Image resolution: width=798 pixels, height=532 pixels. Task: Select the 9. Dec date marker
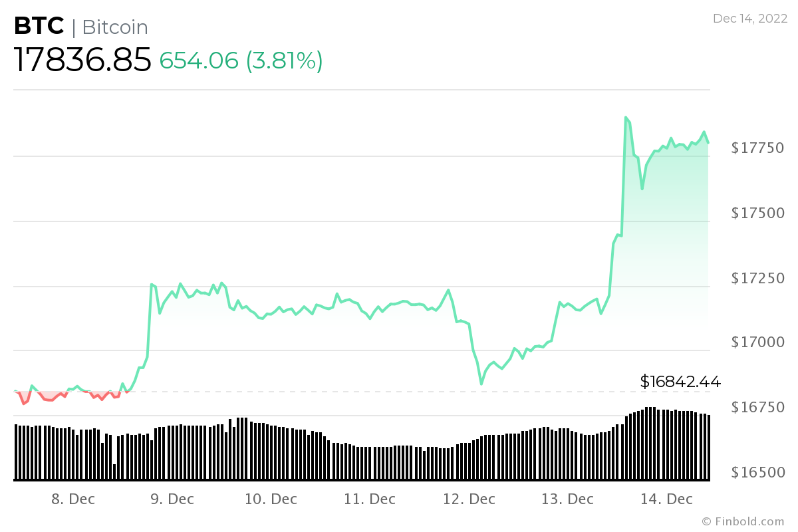click(x=172, y=499)
